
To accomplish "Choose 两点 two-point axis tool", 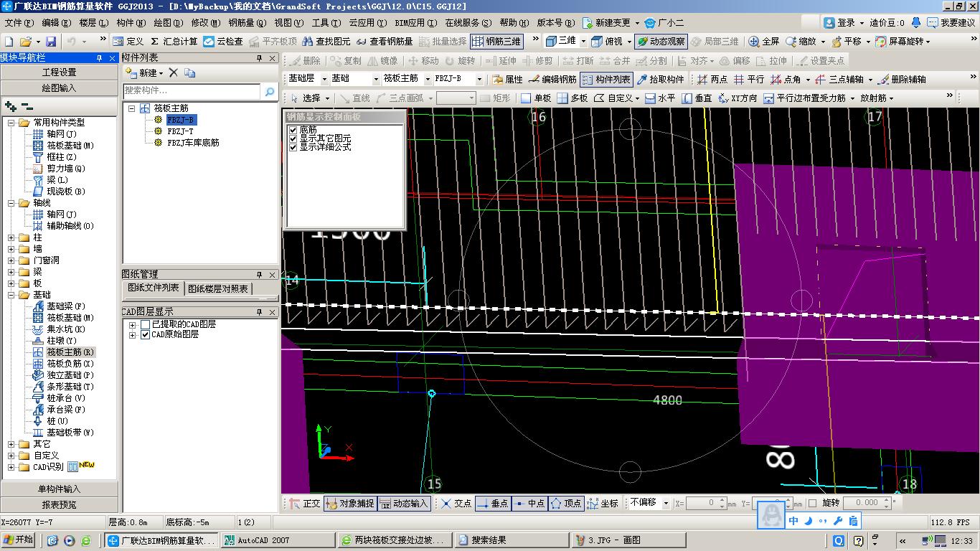I will [712, 79].
